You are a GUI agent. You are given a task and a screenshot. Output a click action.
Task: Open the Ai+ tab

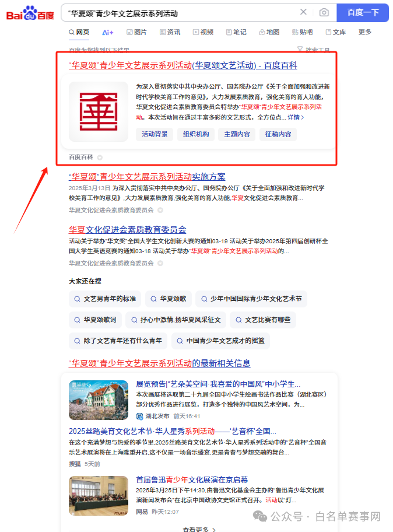tap(108, 33)
